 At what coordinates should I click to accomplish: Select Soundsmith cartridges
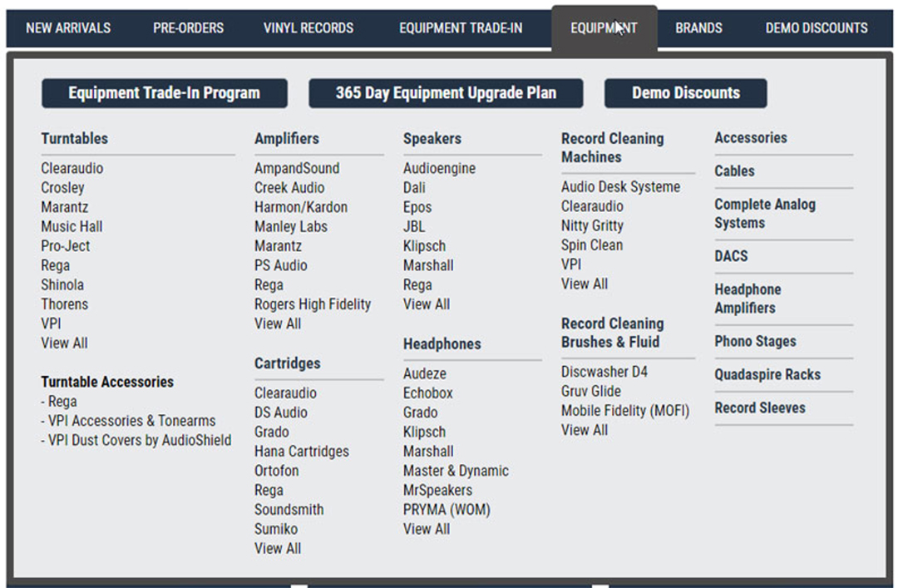289,510
